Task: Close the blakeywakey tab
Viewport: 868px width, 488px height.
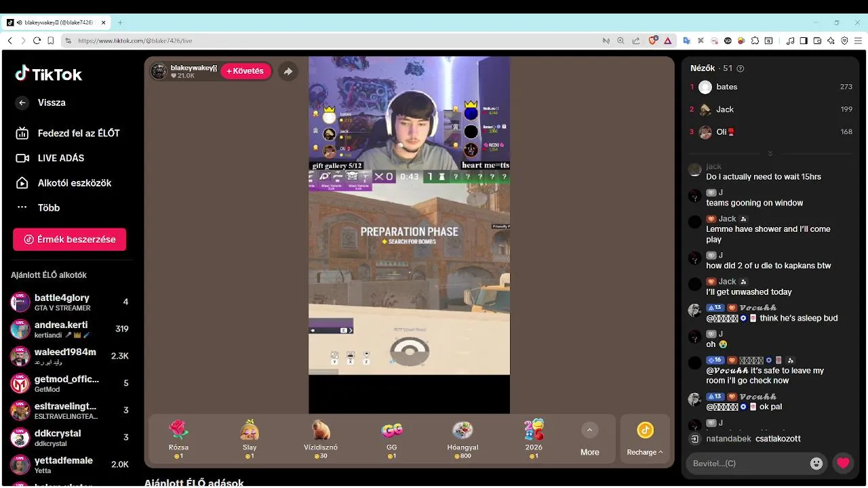Action: (x=104, y=22)
